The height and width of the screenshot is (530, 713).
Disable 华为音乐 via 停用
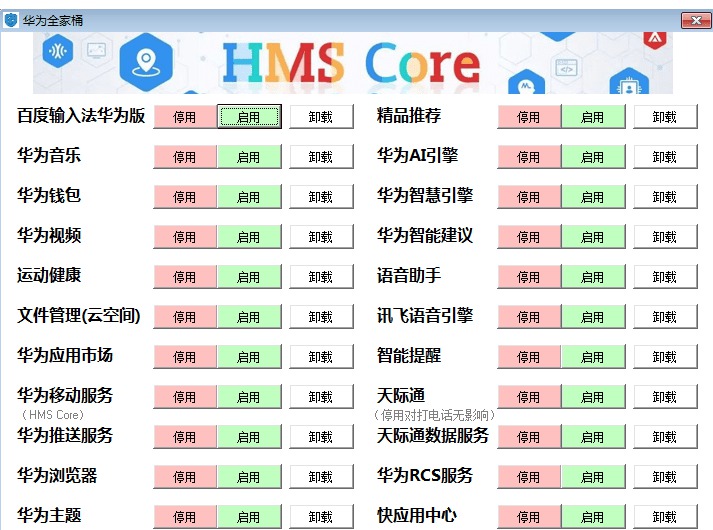(185, 157)
